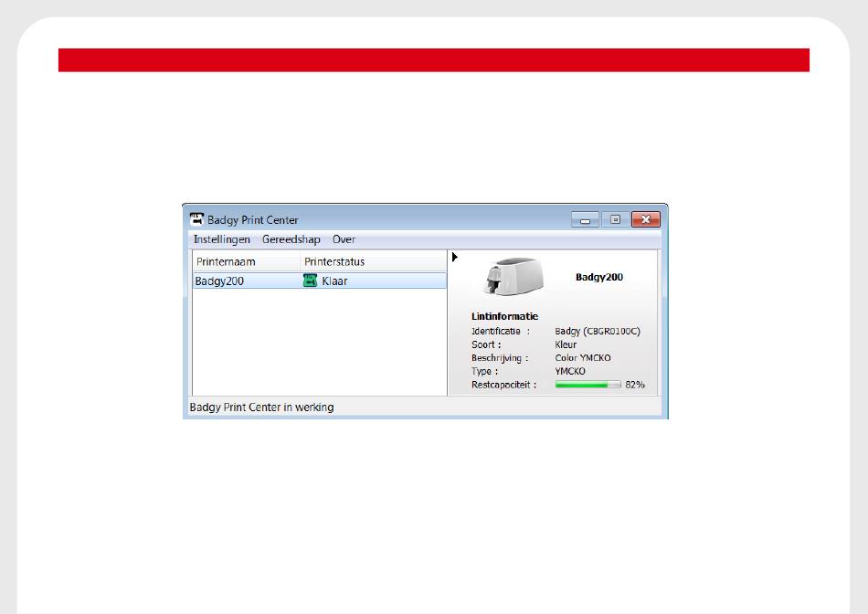
Task: Click the Beschrijving label
Action: (x=500, y=358)
